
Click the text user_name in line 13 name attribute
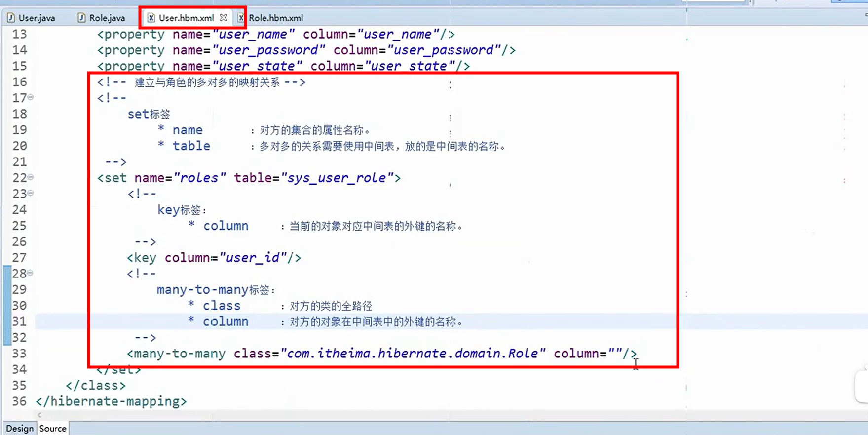253,34
